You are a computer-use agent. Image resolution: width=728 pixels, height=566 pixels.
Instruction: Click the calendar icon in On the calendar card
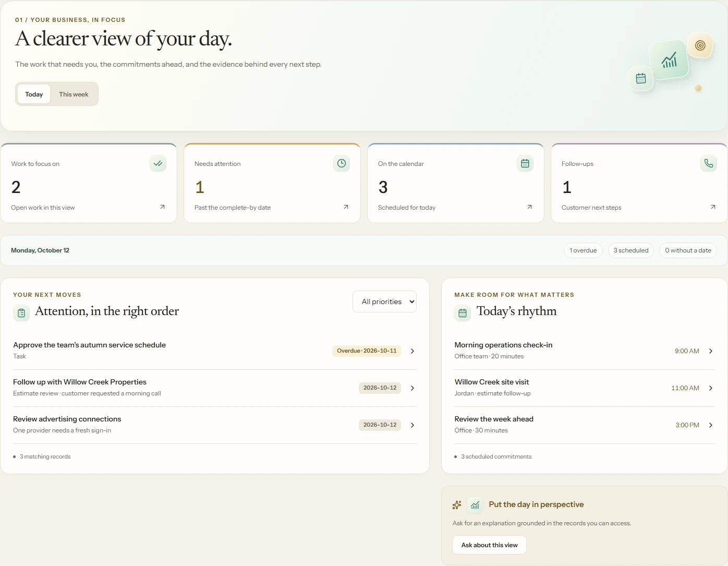pyautogui.click(x=525, y=163)
